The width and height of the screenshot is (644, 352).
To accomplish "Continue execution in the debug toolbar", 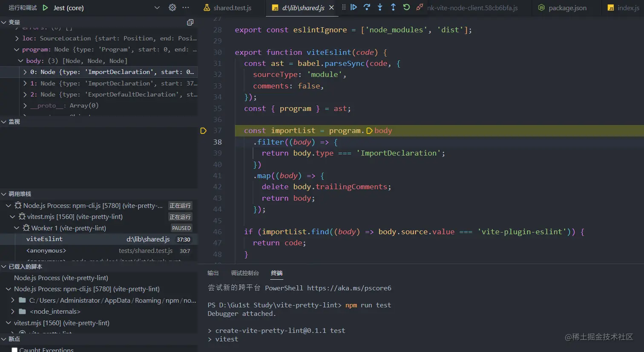I will pos(354,7).
